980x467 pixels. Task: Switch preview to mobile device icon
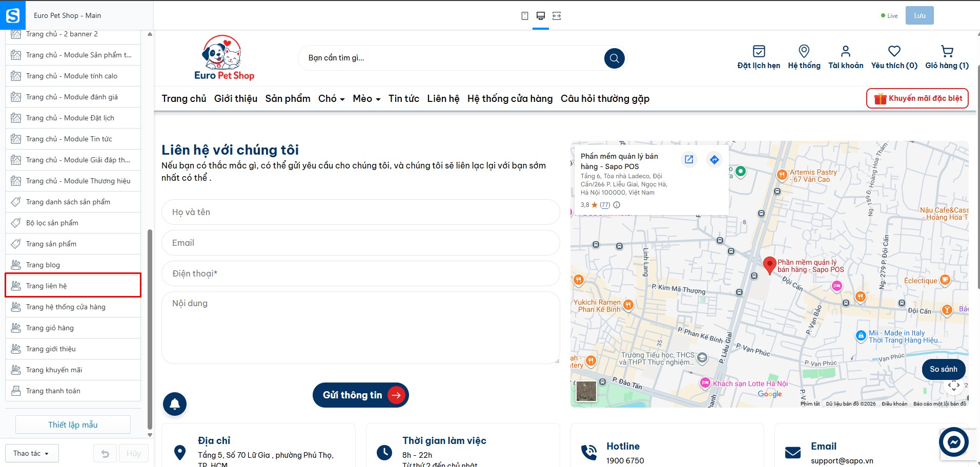524,16
